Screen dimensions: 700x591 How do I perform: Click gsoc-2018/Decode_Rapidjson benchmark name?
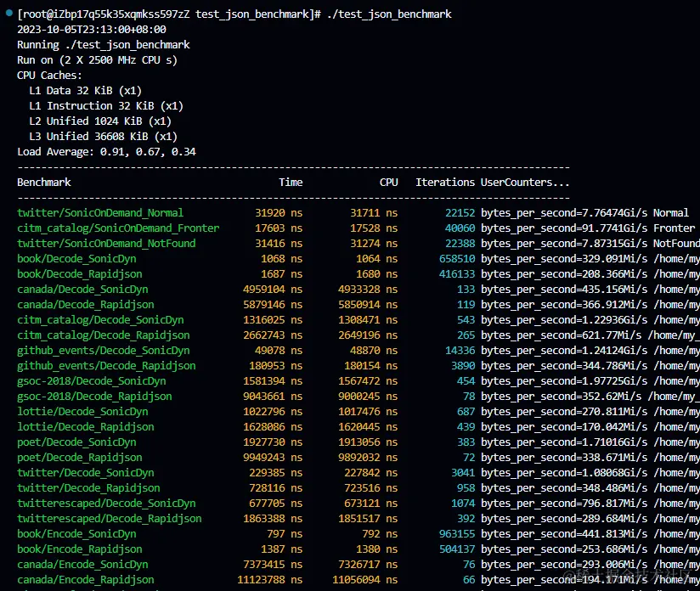[94, 397]
